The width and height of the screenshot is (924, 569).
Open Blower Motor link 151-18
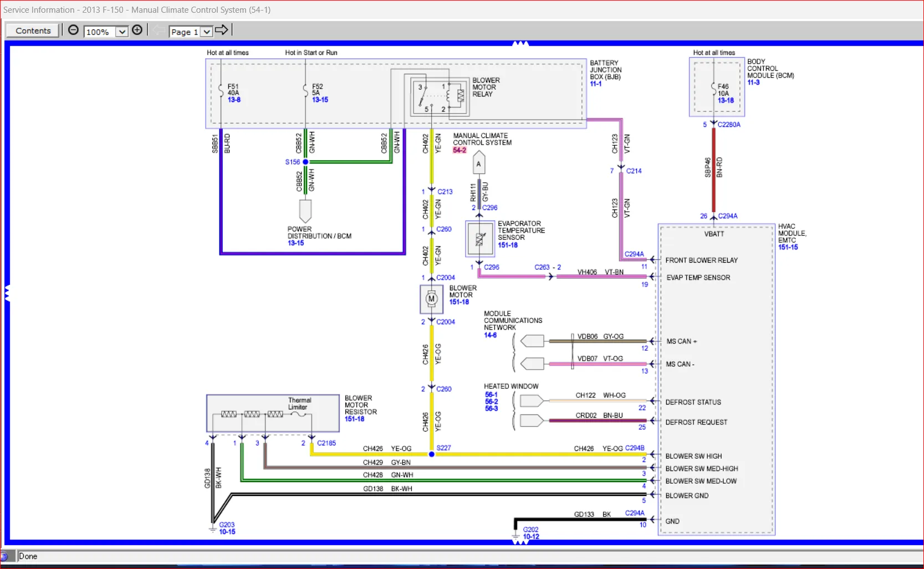[459, 302]
